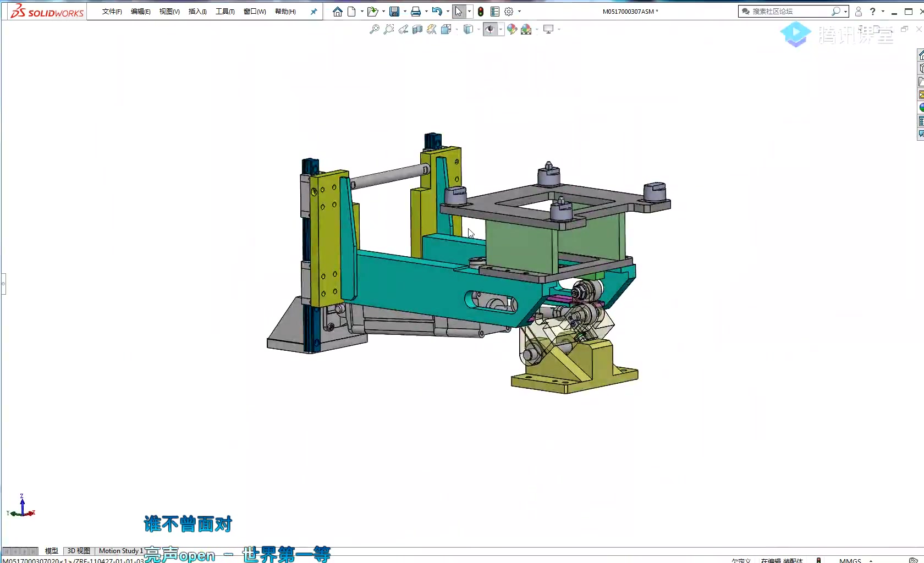Click Zoom to Fit in view toolbar

click(x=375, y=29)
